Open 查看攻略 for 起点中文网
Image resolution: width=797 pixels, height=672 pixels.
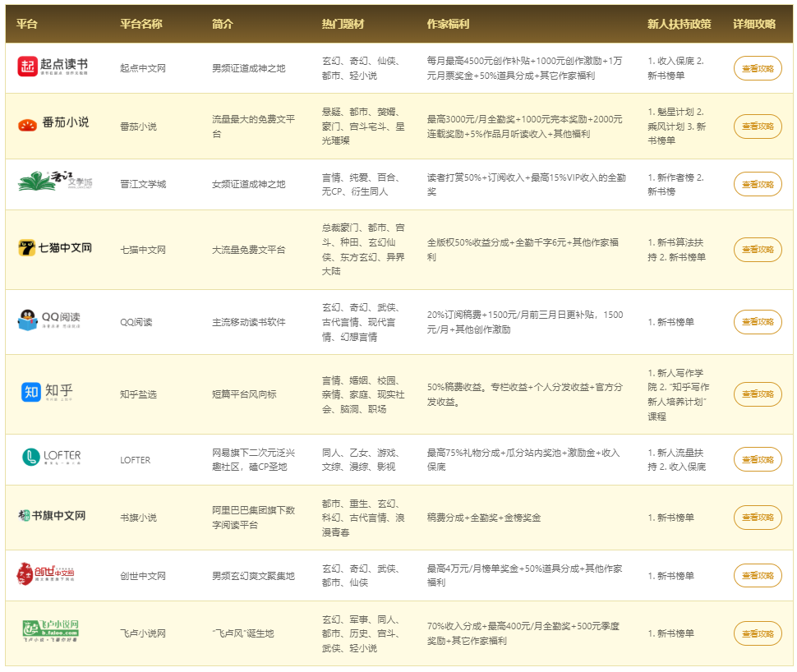[x=757, y=69]
